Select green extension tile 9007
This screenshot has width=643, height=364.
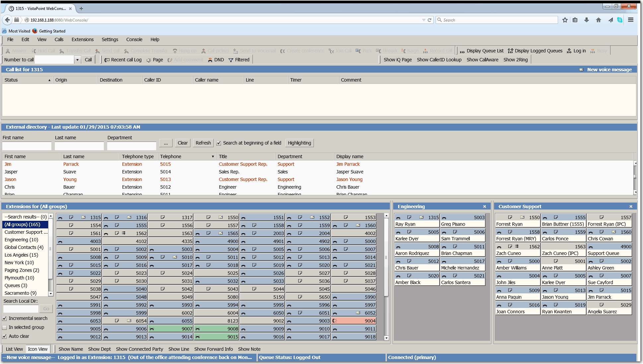(171, 329)
